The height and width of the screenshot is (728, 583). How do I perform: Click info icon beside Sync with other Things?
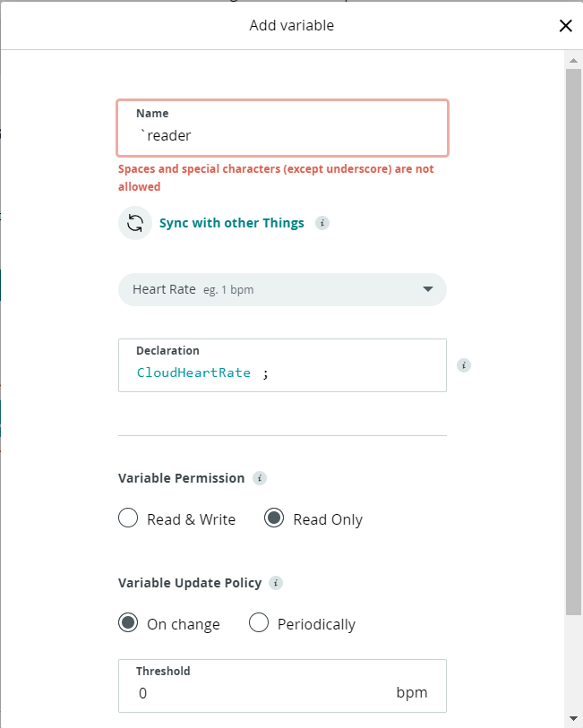pyautogui.click(x=322, y=223)
